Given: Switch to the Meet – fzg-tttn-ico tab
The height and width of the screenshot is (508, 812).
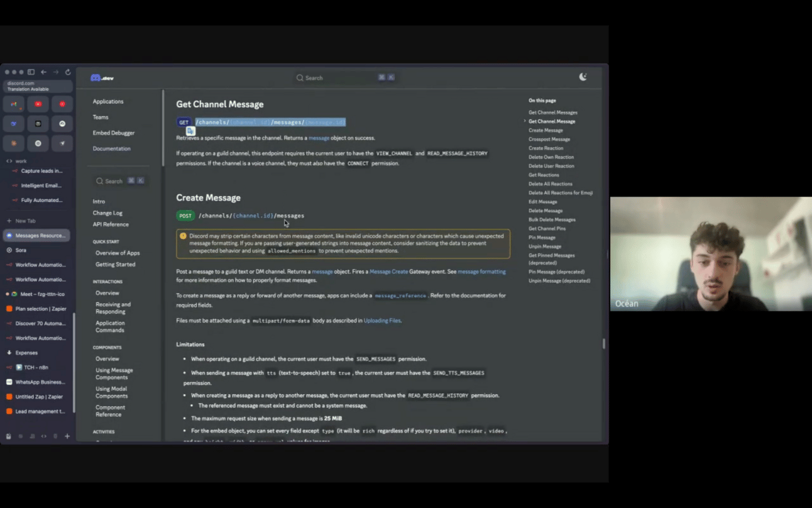Looking at the screenshot, I should (36, 294).
